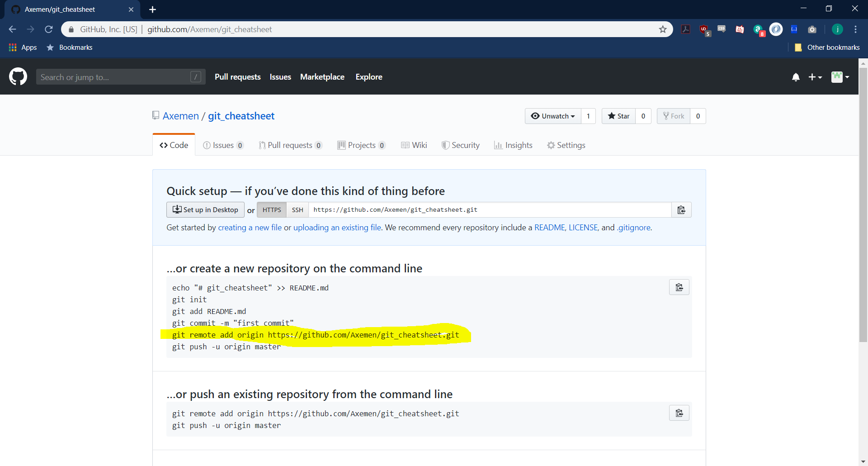Bookmark this page with the star icon

click(x=663, y=29)
